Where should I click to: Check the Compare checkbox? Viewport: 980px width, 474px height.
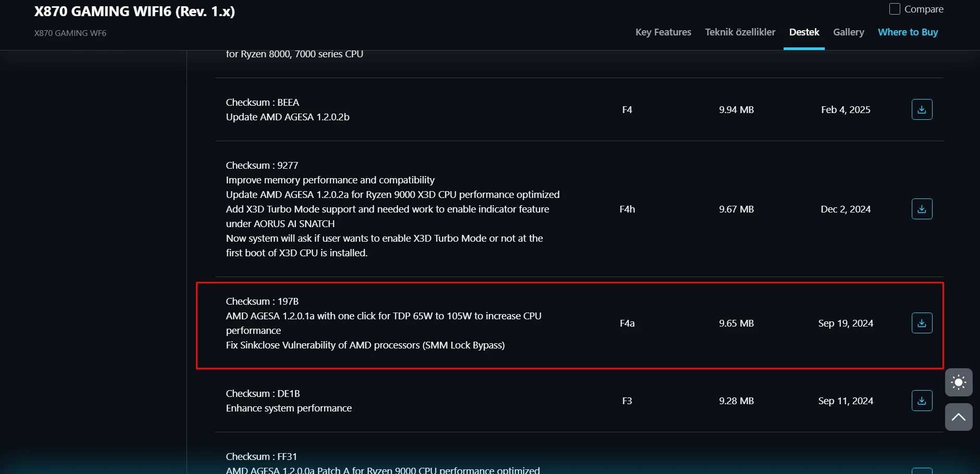pyautogui.click(x=895, y=9)
